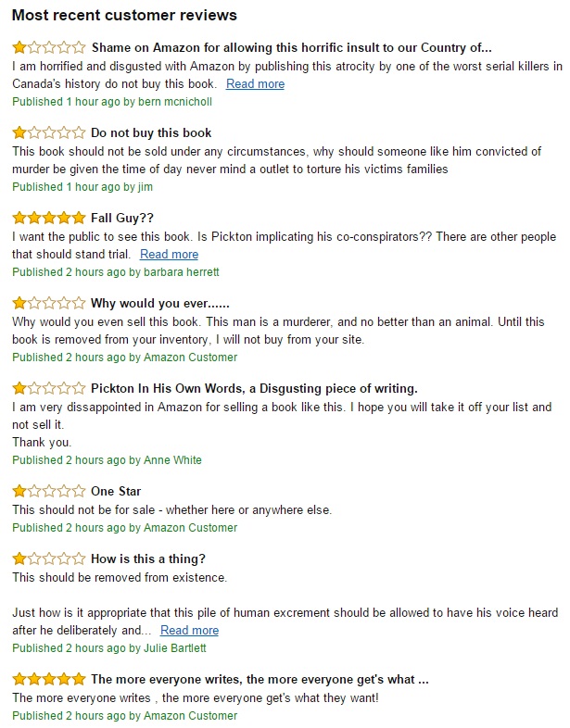
Task: Expand Julie Bartlett's review via Read more
Action: (x=189, y=630)
